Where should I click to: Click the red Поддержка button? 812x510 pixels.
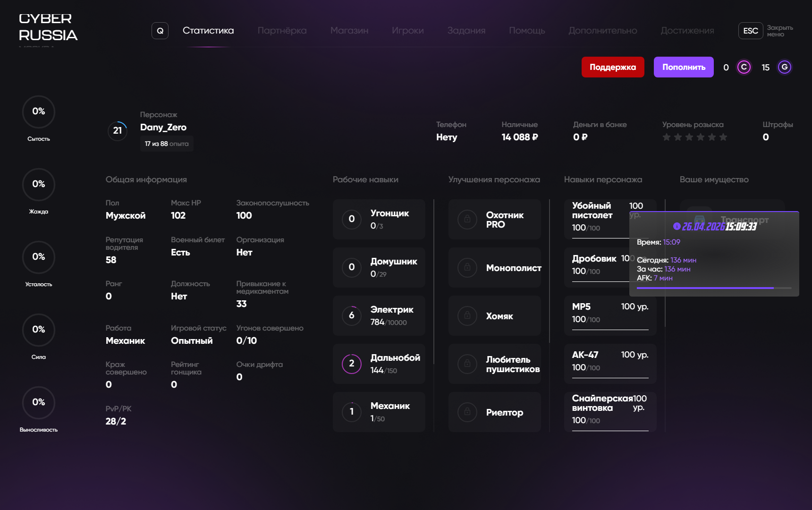(613, 67)
